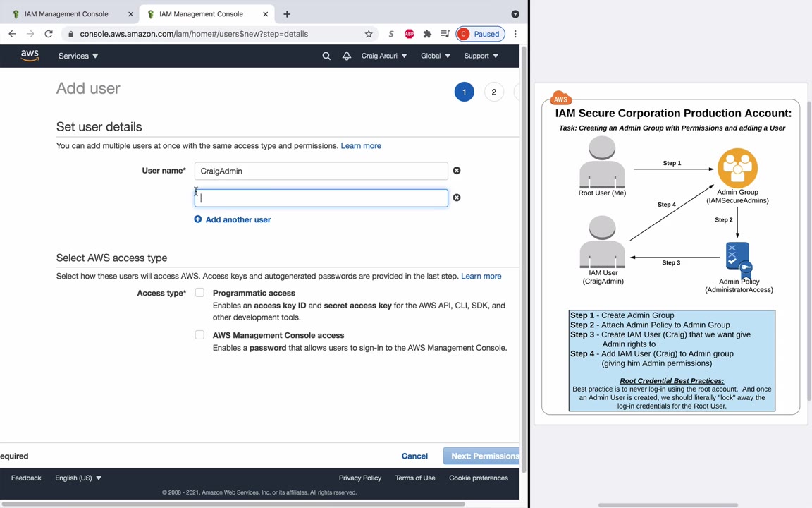Open Chrome three-dot menu
This screenshot has height=508, width=812.
(x=515, y=34)
